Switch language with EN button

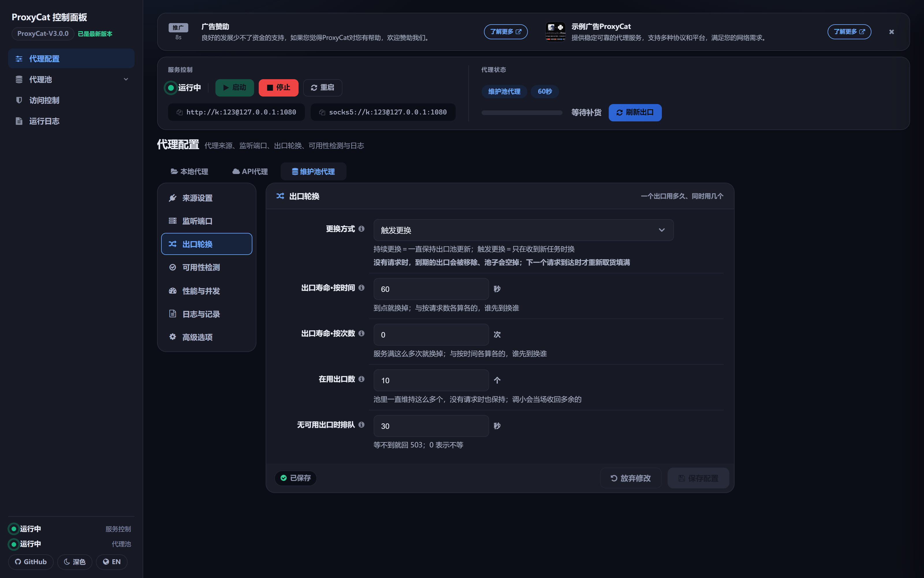pyautogui.click(x=111, y=562)
